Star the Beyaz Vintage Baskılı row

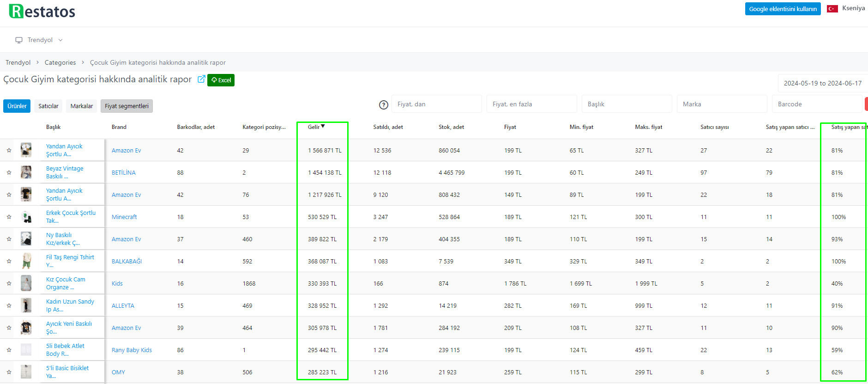[9, 172]
